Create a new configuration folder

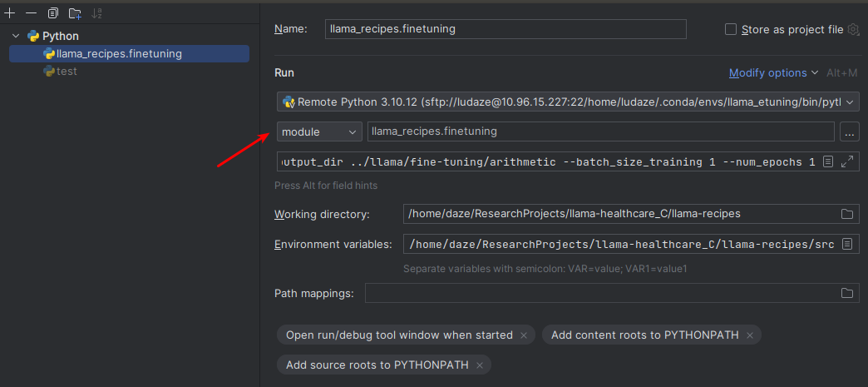click(x=75, y=13)
